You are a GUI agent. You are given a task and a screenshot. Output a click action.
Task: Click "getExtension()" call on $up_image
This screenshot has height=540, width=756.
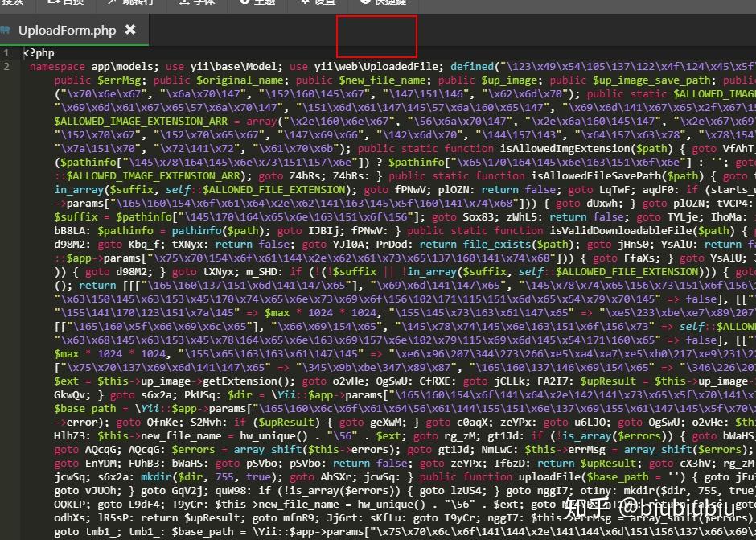pyautogui.click(x=246, y=381)
